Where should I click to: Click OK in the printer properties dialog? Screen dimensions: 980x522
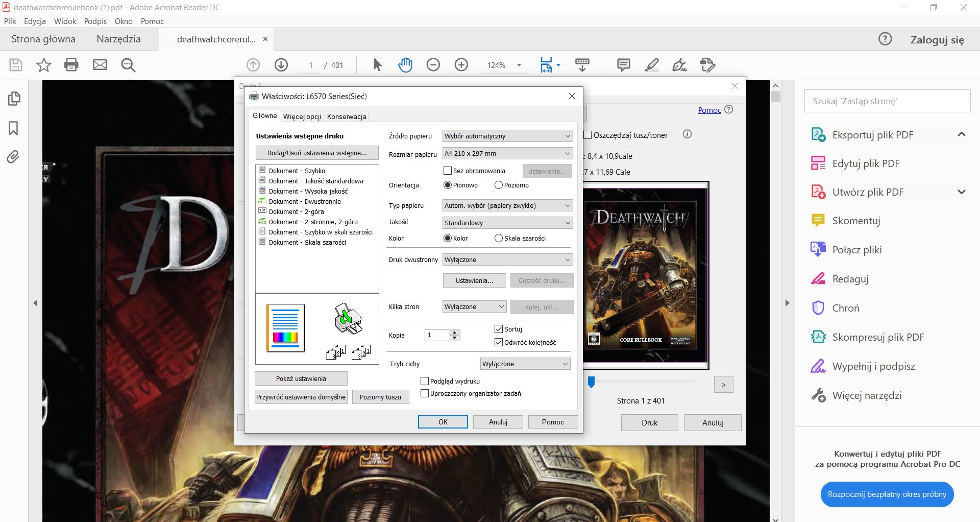pos(443,422)
